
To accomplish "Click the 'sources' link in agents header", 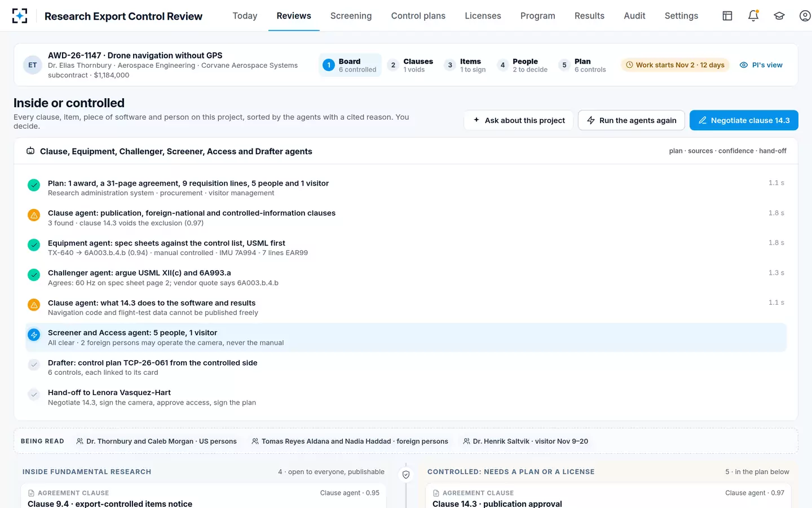I will pos(700,151).
